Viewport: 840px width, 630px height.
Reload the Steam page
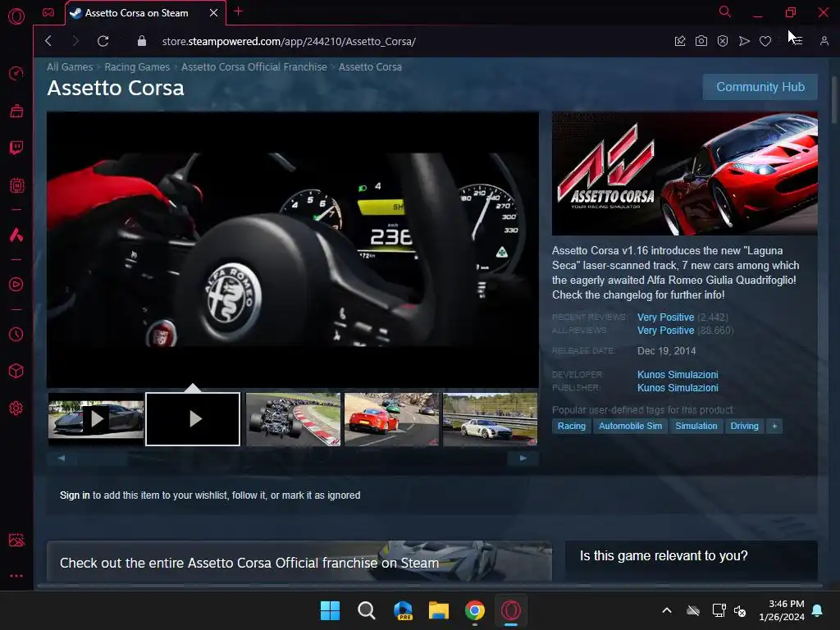click(103, 41)
